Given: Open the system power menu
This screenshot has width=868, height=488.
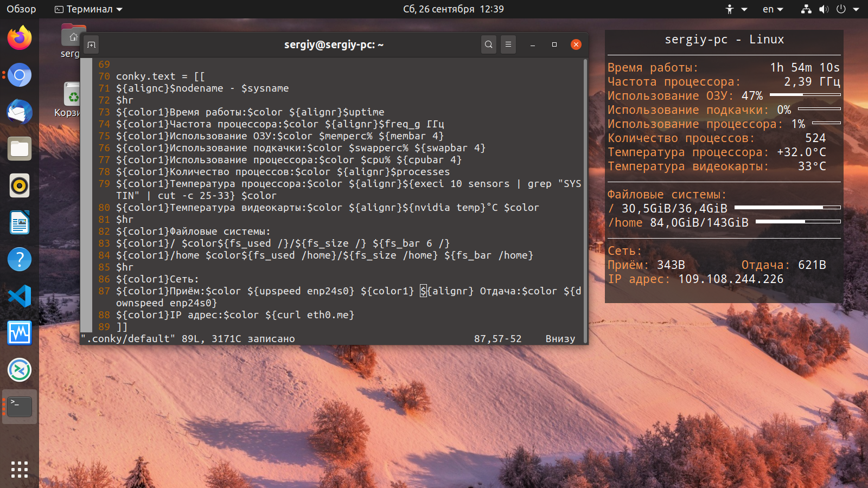Looking at the screenshot, I should click(x=847, y=9).
